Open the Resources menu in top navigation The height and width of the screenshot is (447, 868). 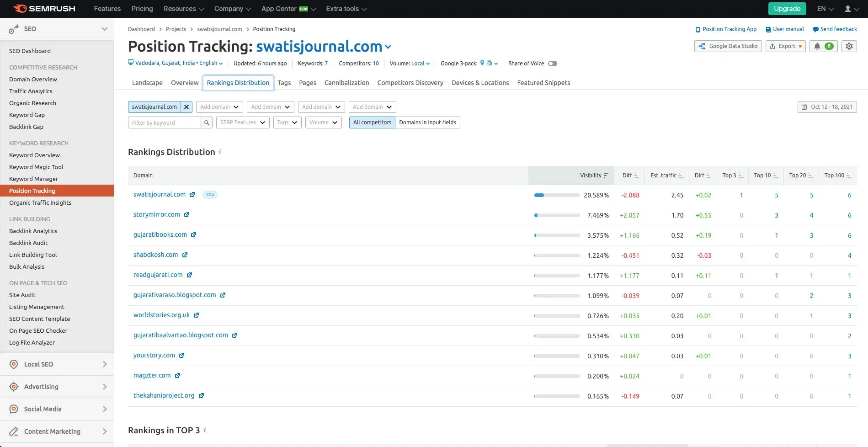click(184, 9)
